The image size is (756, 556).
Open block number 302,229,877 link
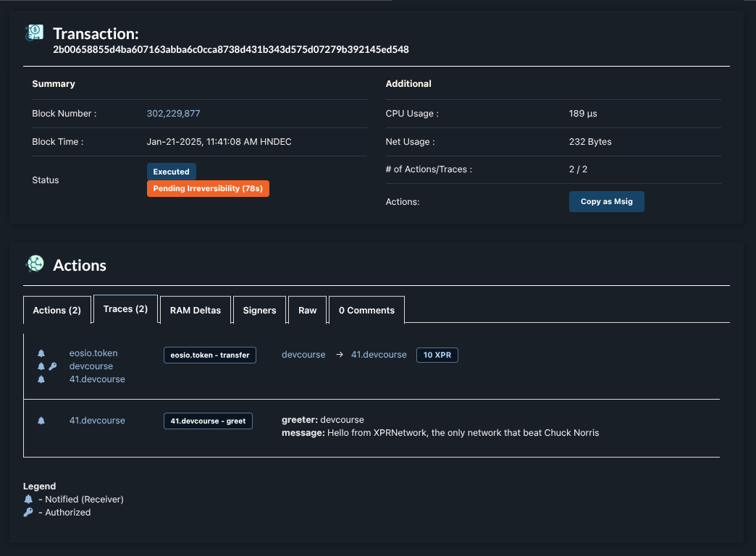[x=173, y=114]
